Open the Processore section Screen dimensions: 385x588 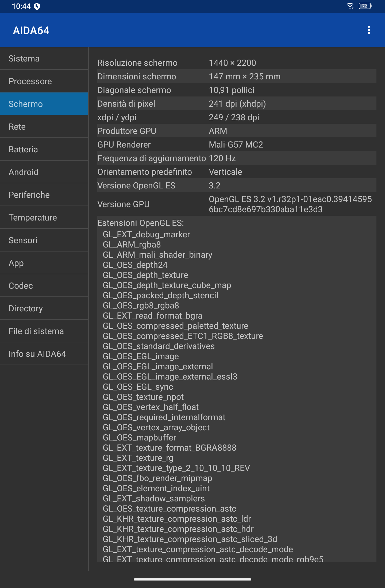44,81
